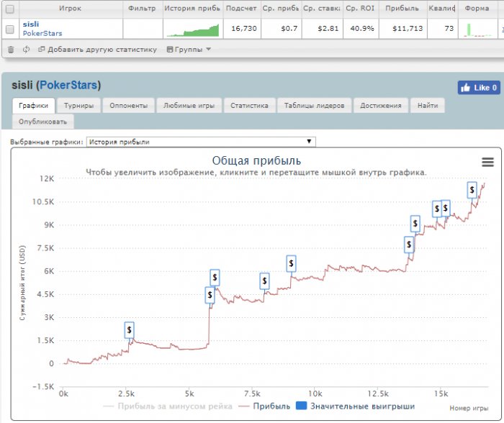
Task: Refresh statistics with the reload icon
Action: [x=26, y=50]
